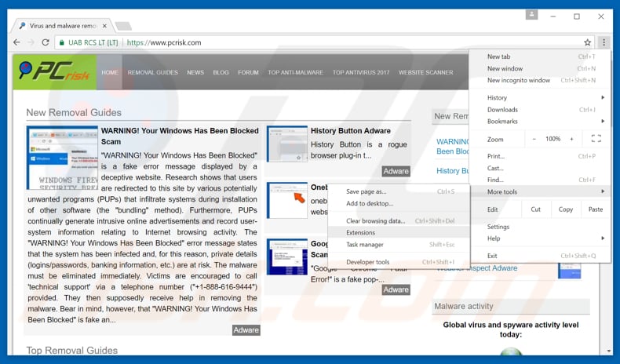Click the browser back arrow
Image resolution: width=620 pixels, height=364 pixels.
(x=16, y=42)
